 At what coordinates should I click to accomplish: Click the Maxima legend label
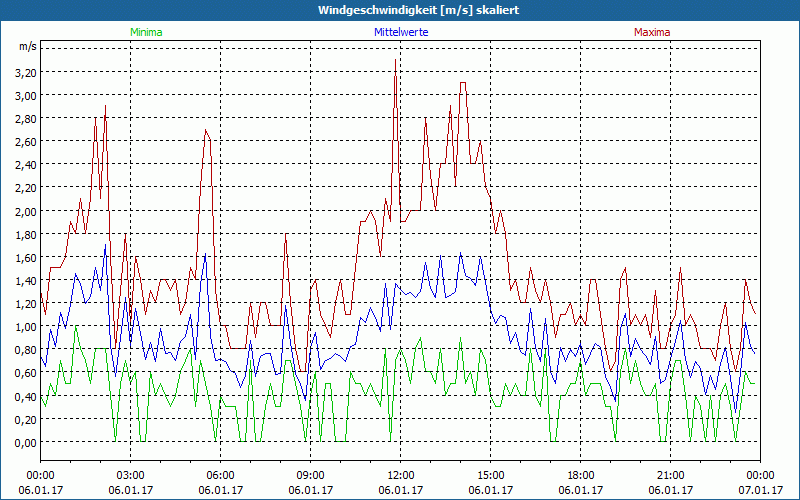(652, 32)
